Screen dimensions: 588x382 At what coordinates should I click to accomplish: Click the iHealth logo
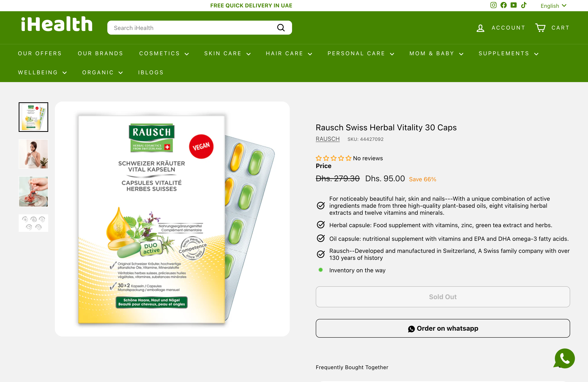[57, 24]
